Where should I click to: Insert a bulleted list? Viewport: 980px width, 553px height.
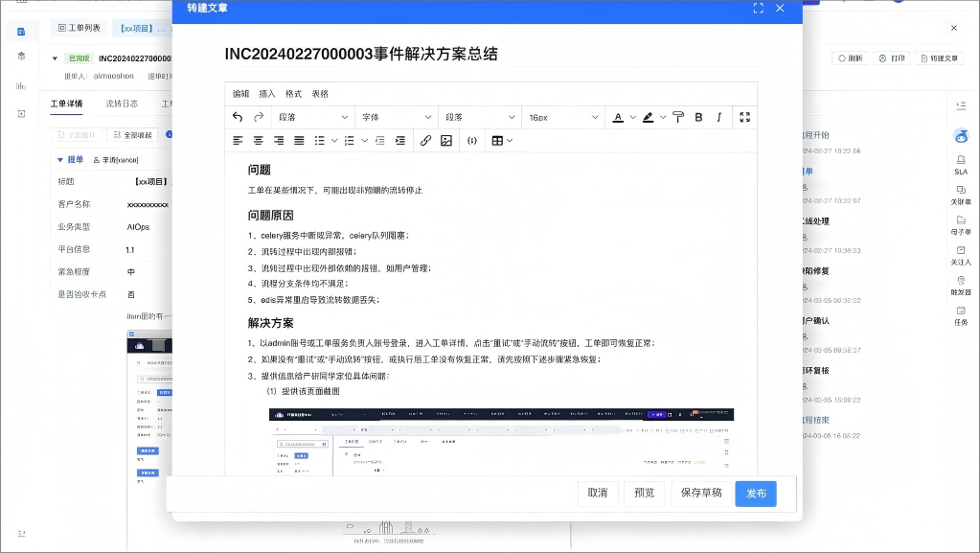pyautogui.click(x=319, y=141)
